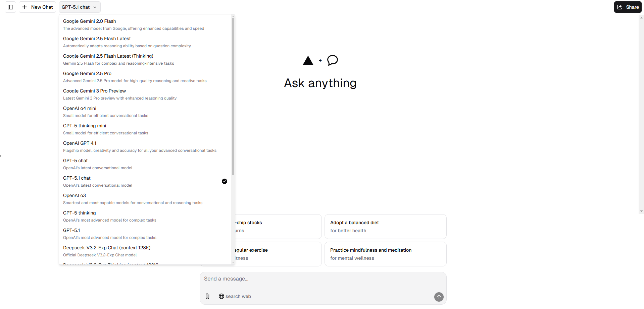Click the model list scroll down arrow
Viewport: 644px width, 309px height.
click(x=233, y=262)
